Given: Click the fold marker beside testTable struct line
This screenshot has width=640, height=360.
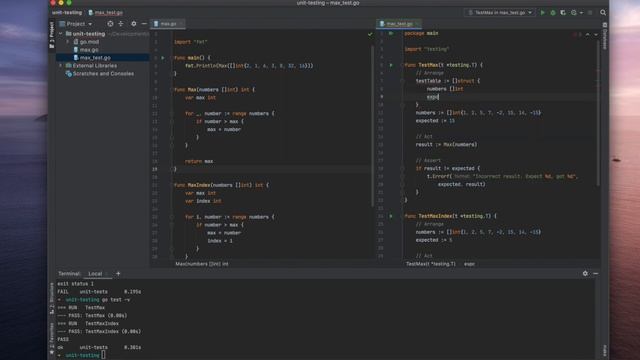Looking at the screenshot, I should pos(402,81).
